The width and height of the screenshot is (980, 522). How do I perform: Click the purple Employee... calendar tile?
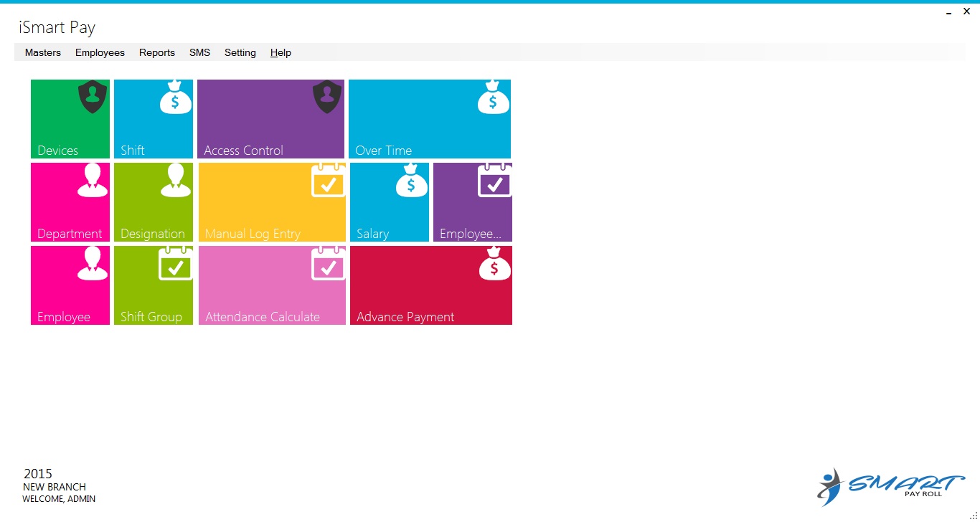[x=472, y=202]
